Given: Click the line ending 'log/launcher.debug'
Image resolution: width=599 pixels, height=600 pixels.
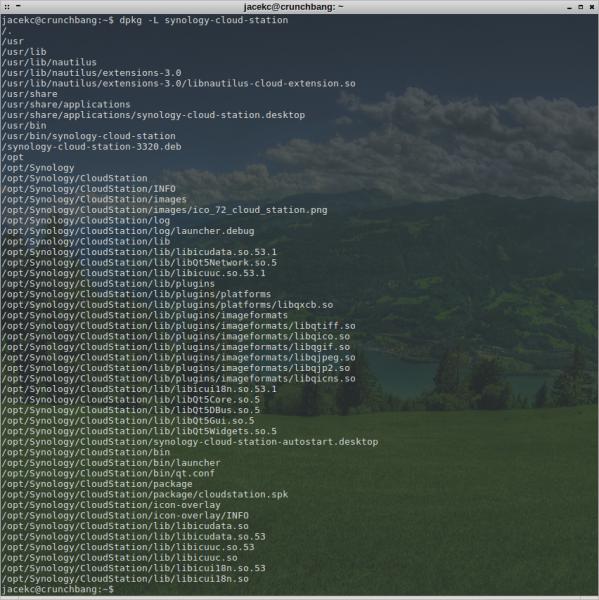Looking at the screenshot, I should 128,231.
